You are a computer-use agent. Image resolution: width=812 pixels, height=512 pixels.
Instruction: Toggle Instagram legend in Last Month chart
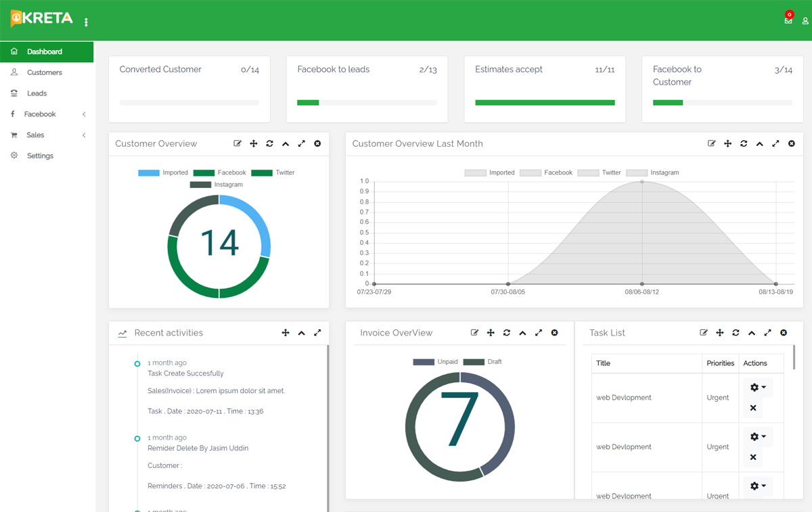[x=652, y=172]
